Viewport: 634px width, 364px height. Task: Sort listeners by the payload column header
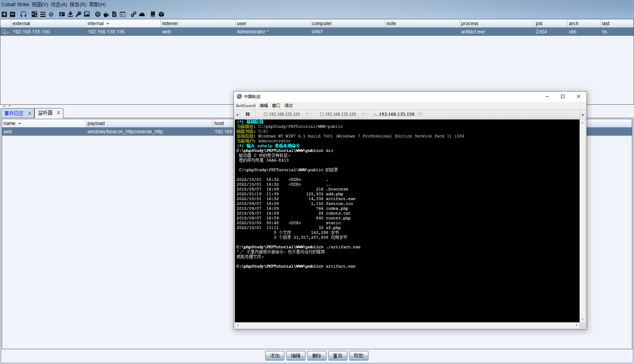pos(149,123)
